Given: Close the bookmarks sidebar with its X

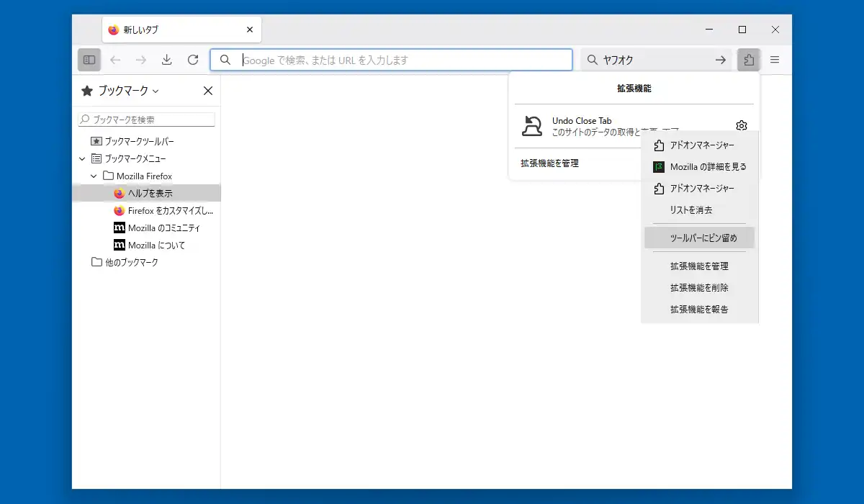Looking at the screenshot, I should pos(208,91).
